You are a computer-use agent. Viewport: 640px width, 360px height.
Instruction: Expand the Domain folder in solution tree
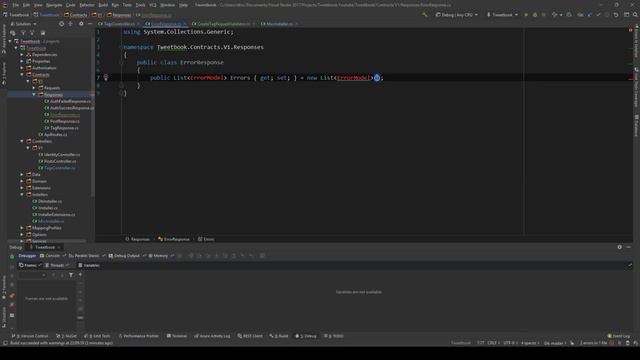tap(22, 181)
